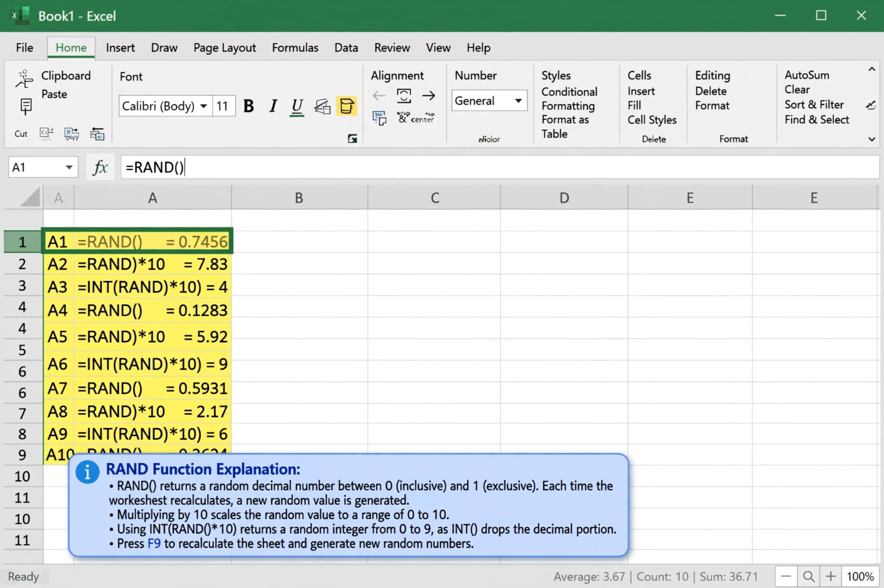Open the Calibri (Body) font dropdown
884x588 pixels.
pyautogui.click(x=203, y=106)
